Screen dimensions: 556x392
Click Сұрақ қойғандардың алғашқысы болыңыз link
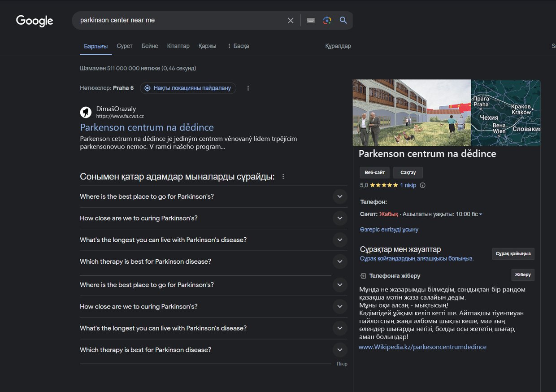pyautogui.click(x=417, y=259)
